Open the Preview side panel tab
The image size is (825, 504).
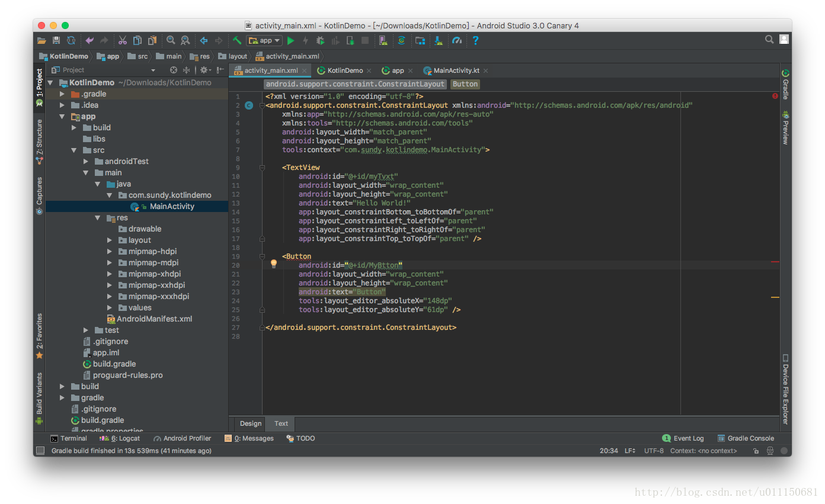[785, 128]
